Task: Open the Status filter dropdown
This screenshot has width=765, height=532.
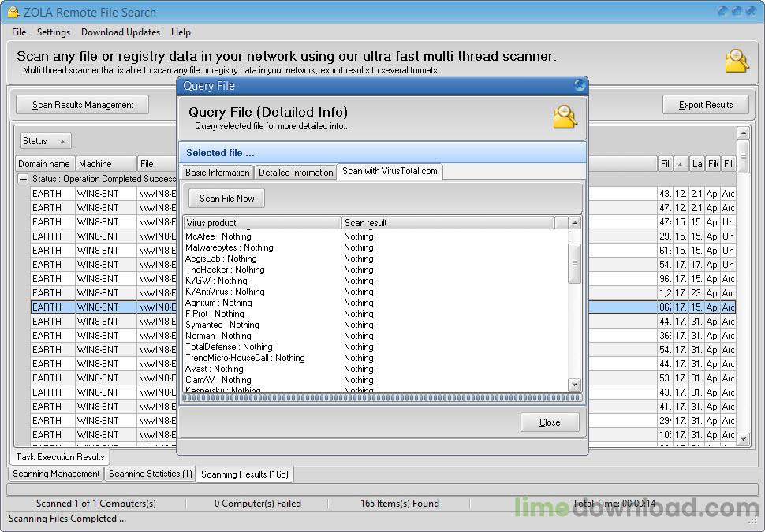Action: pyautogui.click(x=45, y=140)
